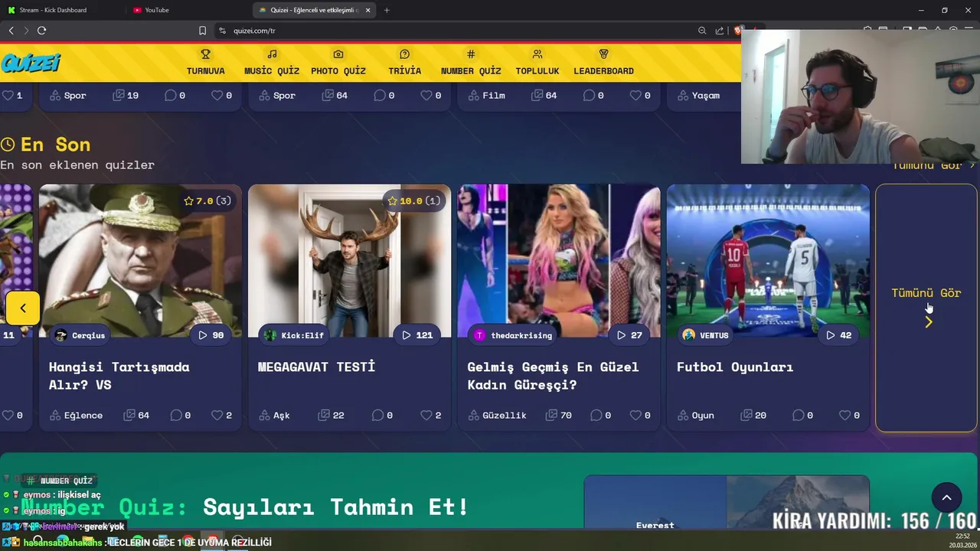Click the share icon in the address bar
This screenshot has width=980, height=551.
720,31
